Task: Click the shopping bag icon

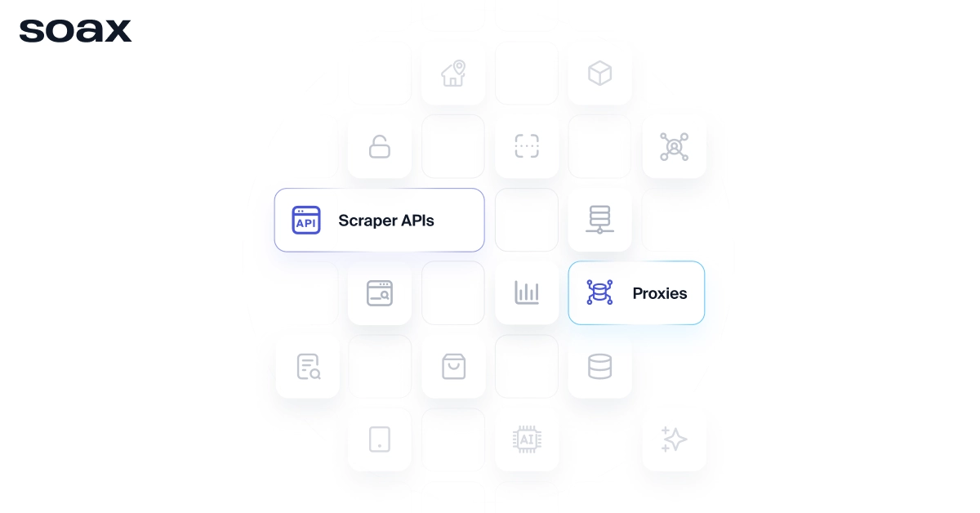Action: pos(453,366)
